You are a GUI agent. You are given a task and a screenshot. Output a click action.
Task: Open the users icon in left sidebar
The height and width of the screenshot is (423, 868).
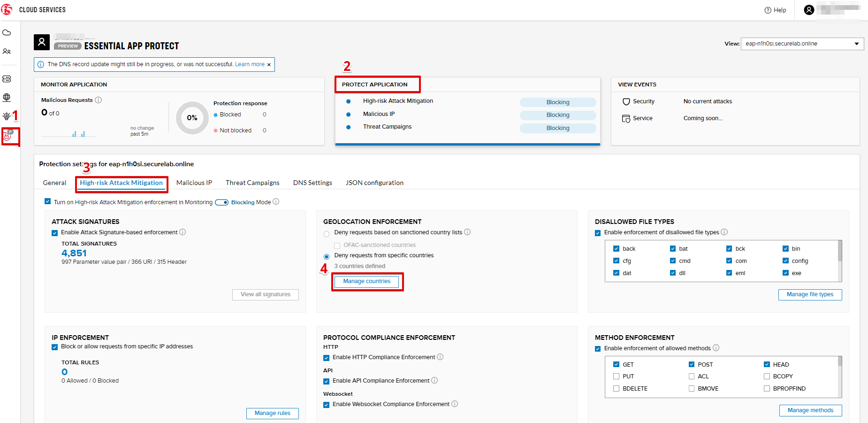tap(7, 52)
